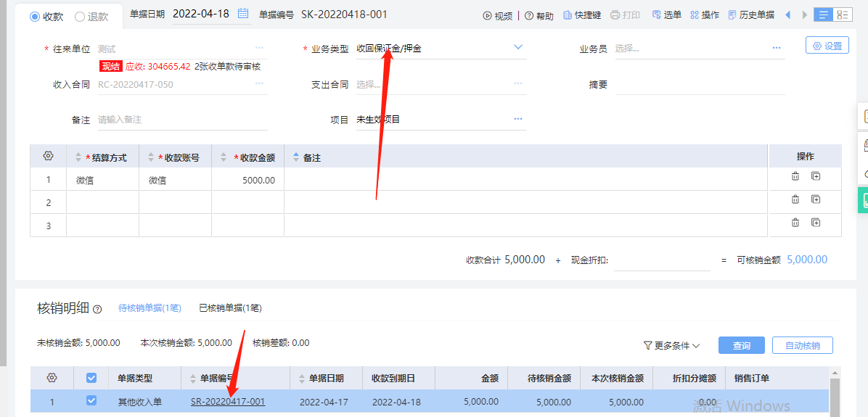Copy settlement row 1
The image size is (868, 417).
click(x=816, y=176)
